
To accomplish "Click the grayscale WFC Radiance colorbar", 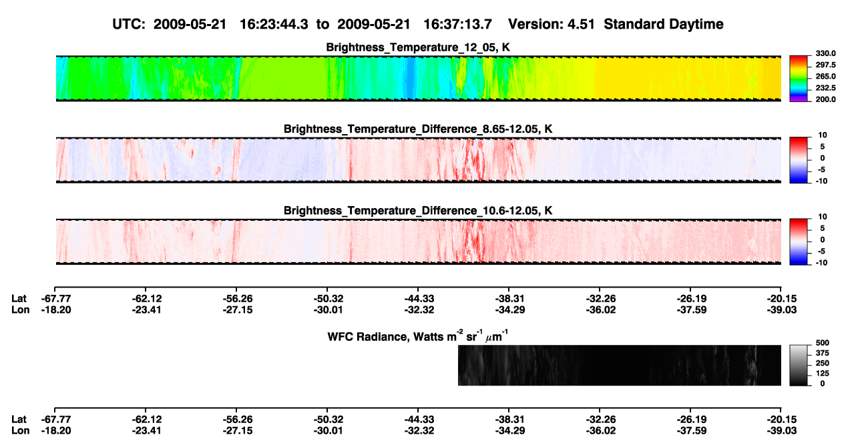I will coord(799,366).
